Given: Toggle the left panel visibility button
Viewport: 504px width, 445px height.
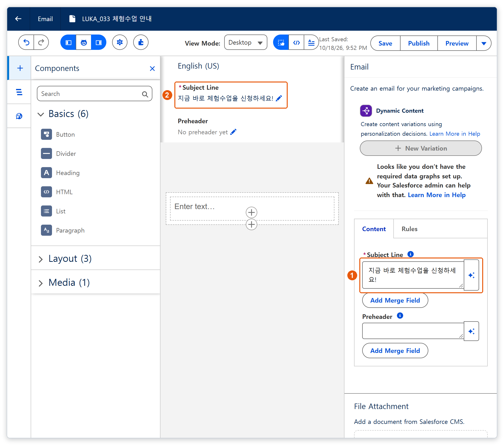Looking at the screenshot, I should coord(68,42).
